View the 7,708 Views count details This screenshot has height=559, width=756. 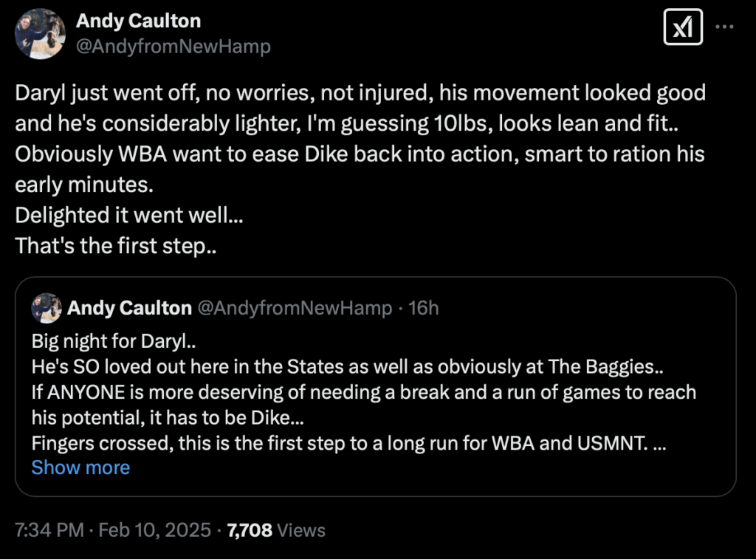tap(275, 529)
